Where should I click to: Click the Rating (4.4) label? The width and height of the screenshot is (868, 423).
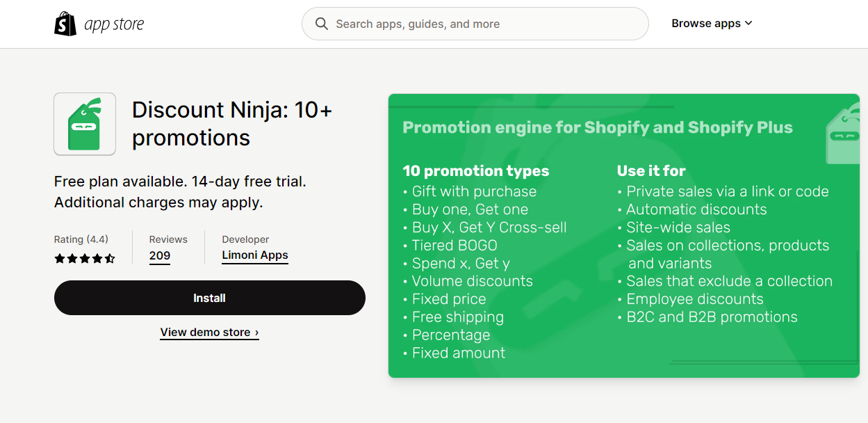tap(81, 239)
